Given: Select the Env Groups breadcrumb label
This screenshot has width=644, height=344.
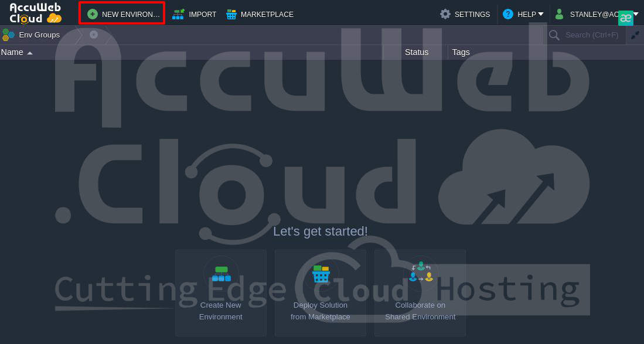Looking at the screenshot, I should pyautogui.click(x=39, y=35).
